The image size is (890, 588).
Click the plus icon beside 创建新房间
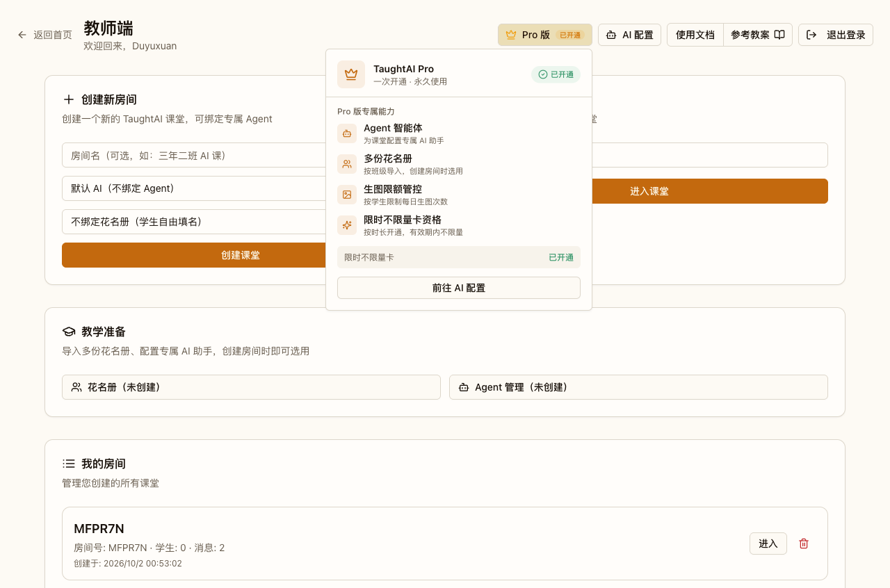(x=68, y=99)
